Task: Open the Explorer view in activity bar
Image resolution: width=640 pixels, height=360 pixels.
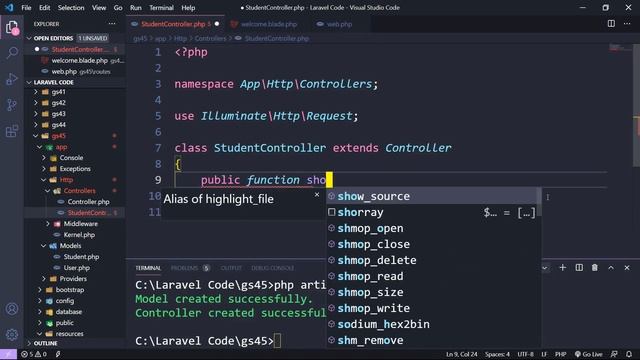Action: [x=12, y=27]
